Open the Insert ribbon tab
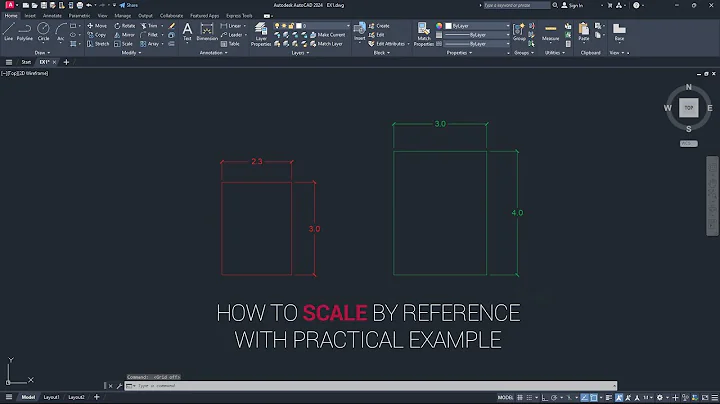 30,16
